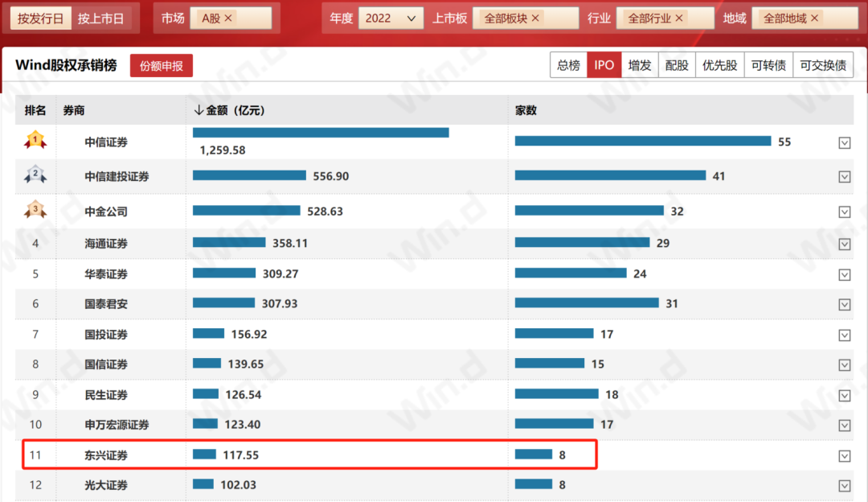
Task: Select the 优先股 tab
Action: (719, 65)
